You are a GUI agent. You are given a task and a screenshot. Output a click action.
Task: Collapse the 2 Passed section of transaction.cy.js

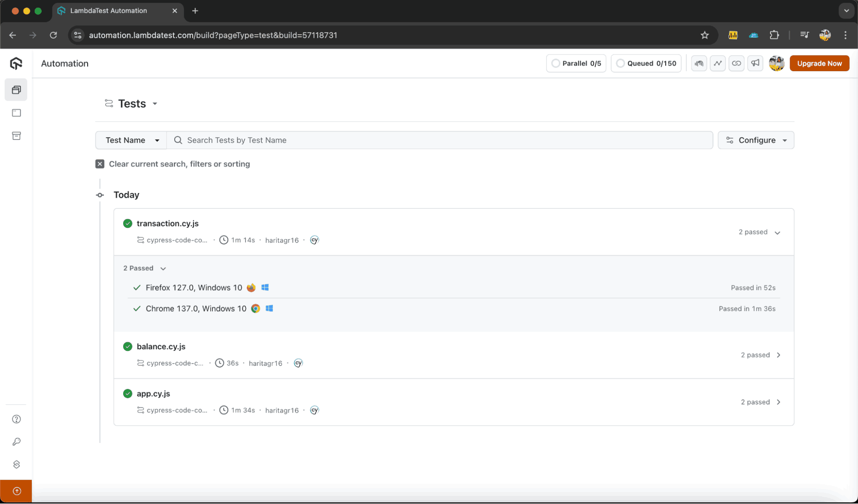pos(163,268)
